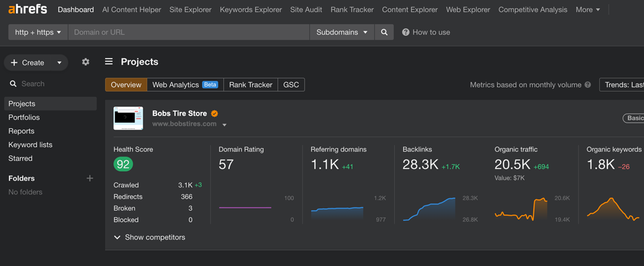Open the More menu in top navigation
This screenshot has width=644, height=266.
coord(587,9)
